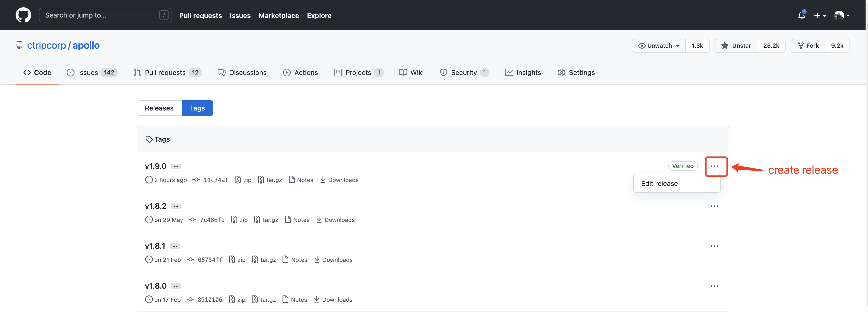Select Edit release from the open menu
Image resolution: width=868 pixels, height=312 pixels.
[x=660, y=184]
